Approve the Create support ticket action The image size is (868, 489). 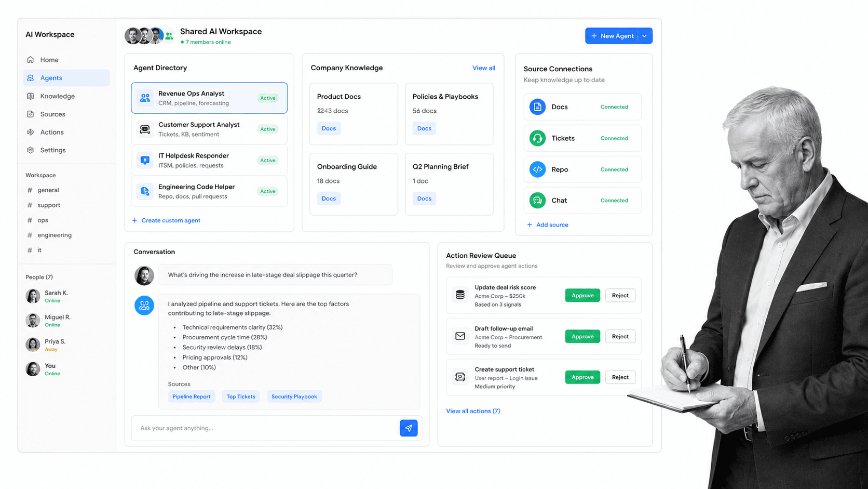pos(582,377)
